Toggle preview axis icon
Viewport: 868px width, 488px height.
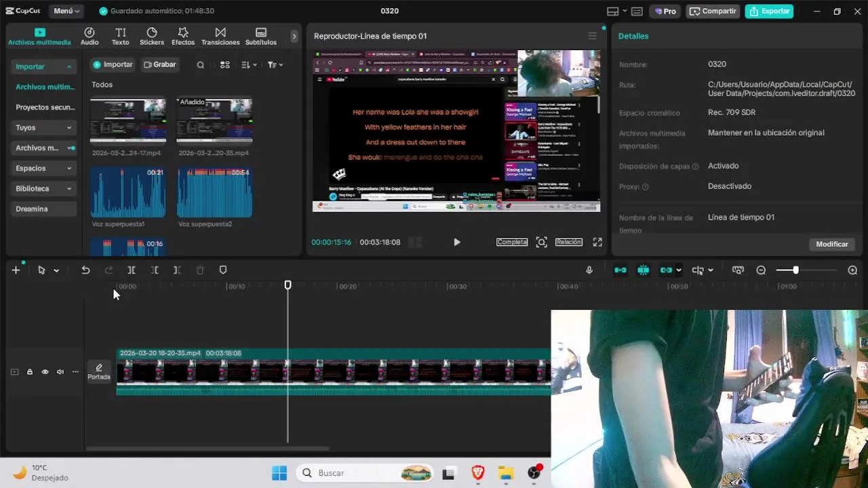pyautogui.click(x=698, y=270)
